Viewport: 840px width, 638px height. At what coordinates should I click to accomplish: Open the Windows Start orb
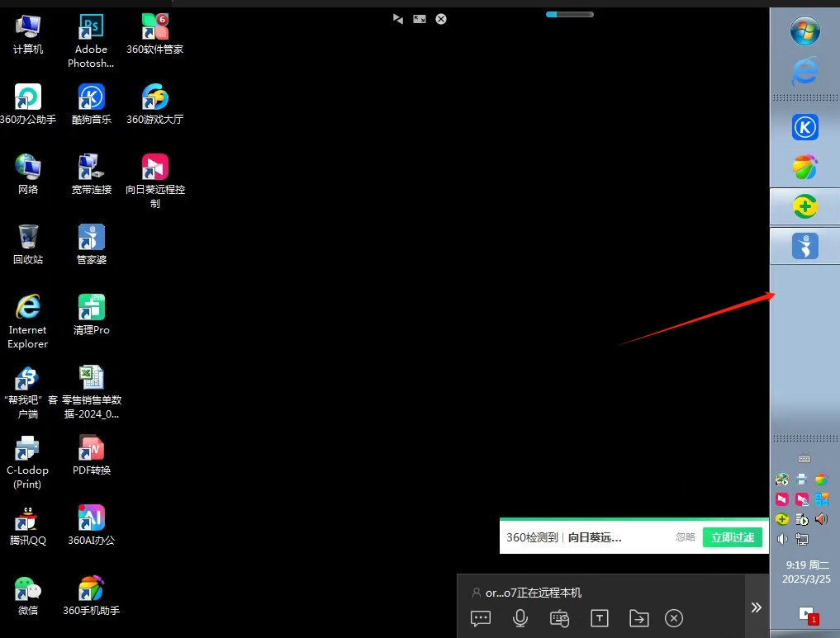tap(805, 31)
